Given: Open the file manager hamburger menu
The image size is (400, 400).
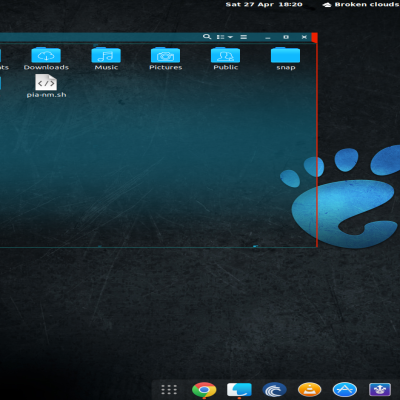Looking at the screenshot, I should pos(244,37).
